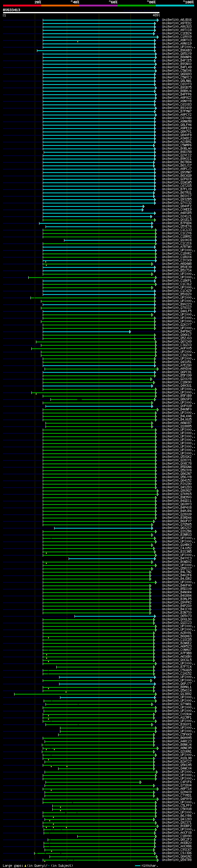Open the UniRef100_C1MVX9 hit
This screenshot has width=197, height=868.
[x=176, y=37]
